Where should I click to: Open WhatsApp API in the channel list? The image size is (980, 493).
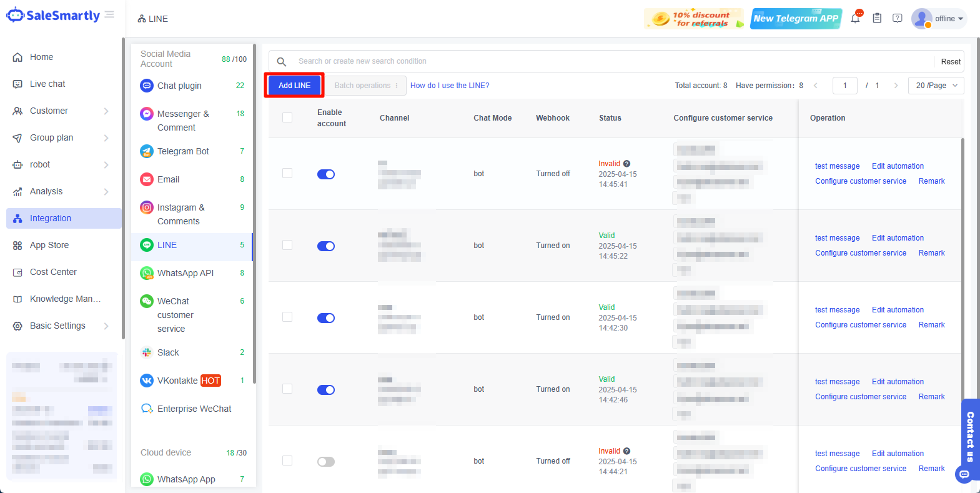point(186,273)
